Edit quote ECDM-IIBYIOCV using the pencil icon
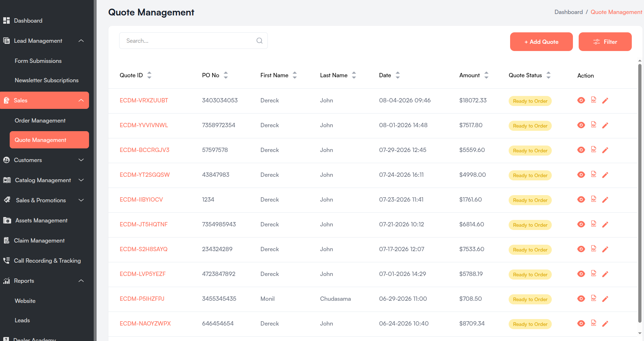This screenshot has width=644, height=341. pos(605,200)
